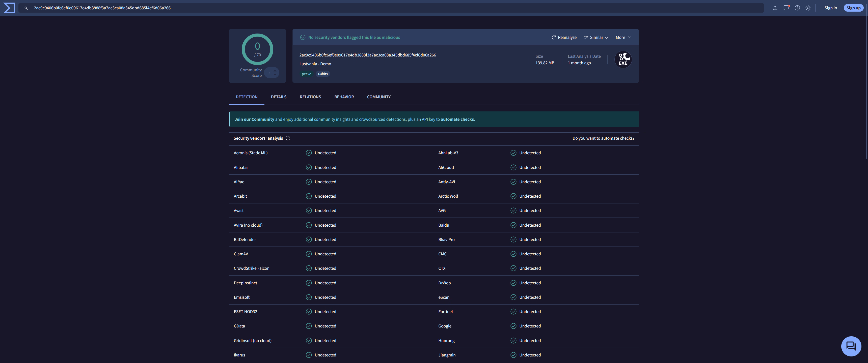Click the upload file icon
This screenshot has width=868, height=363.
coord(775,8)
